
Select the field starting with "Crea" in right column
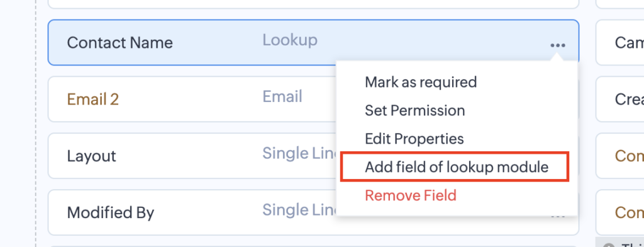click(x=619, y=99)
